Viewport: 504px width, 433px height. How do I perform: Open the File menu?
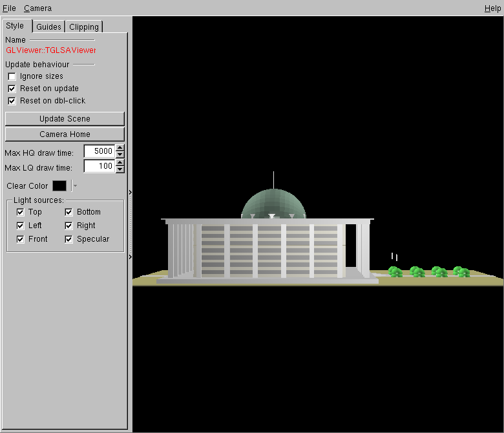[9, 8]
